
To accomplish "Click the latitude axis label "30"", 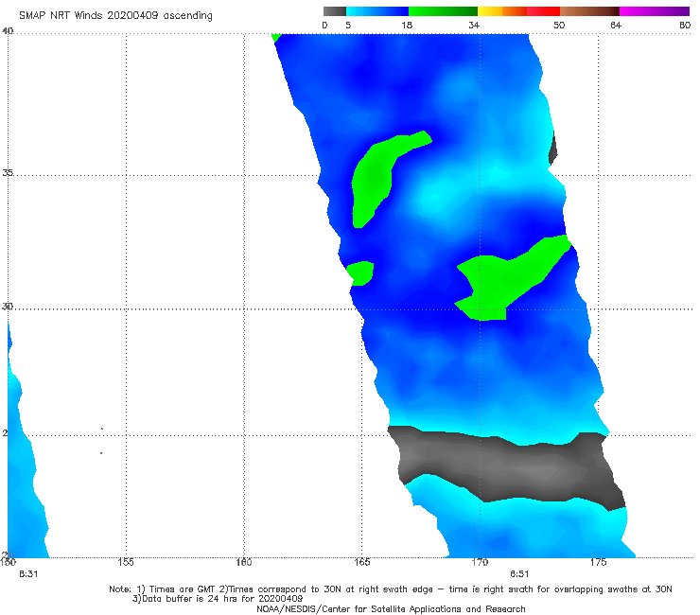I will pos(8,306).
